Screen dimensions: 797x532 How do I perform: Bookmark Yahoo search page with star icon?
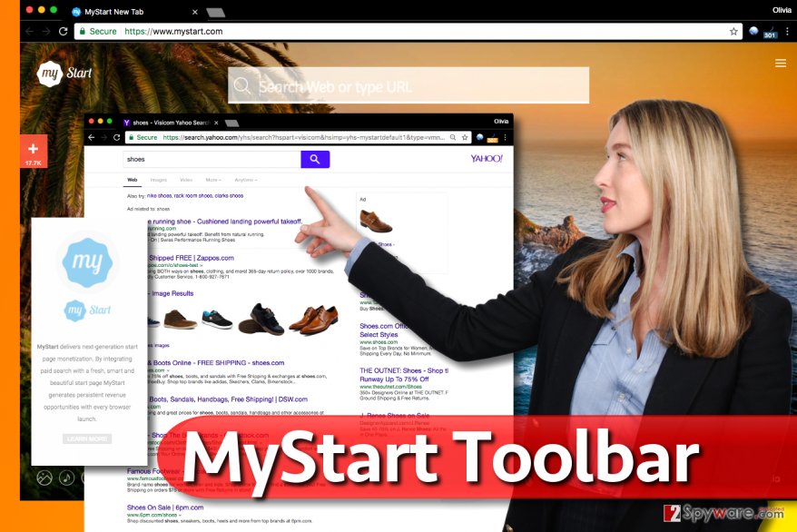coord(465,137)
